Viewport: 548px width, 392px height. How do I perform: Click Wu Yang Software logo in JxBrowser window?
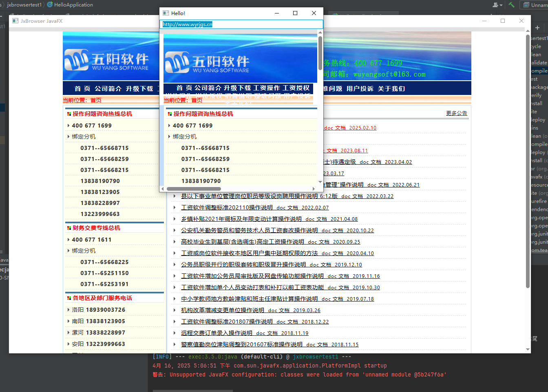(x=107, y=60)
